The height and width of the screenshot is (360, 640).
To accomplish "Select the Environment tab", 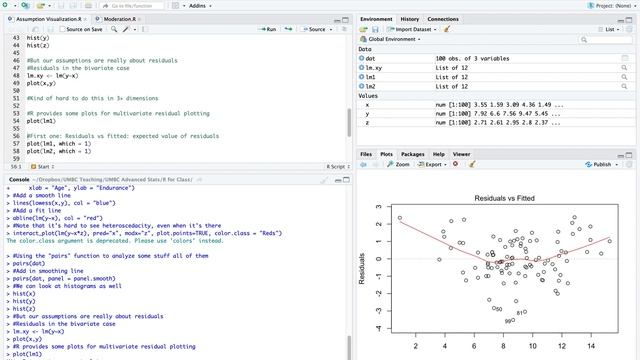I will [376, 19].
